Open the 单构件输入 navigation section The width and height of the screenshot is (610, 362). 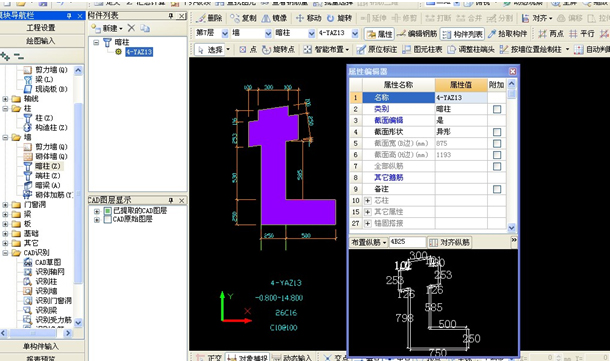coord(42,346)
